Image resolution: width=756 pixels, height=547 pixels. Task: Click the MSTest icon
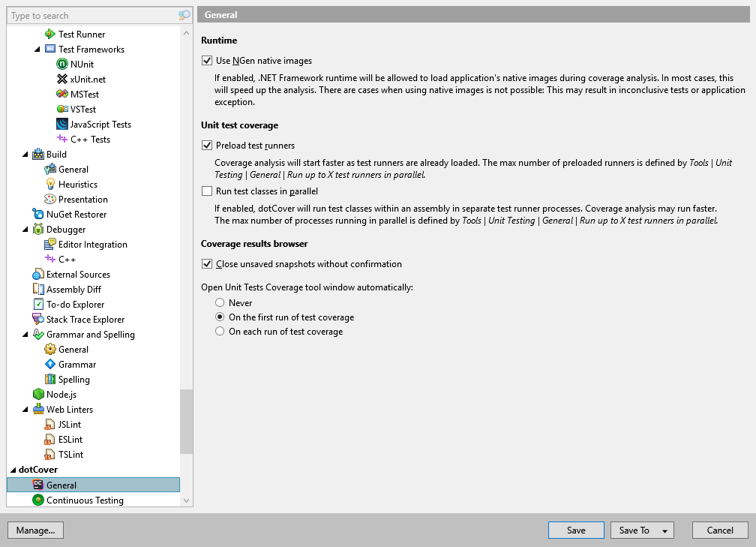tap(62, 94)
